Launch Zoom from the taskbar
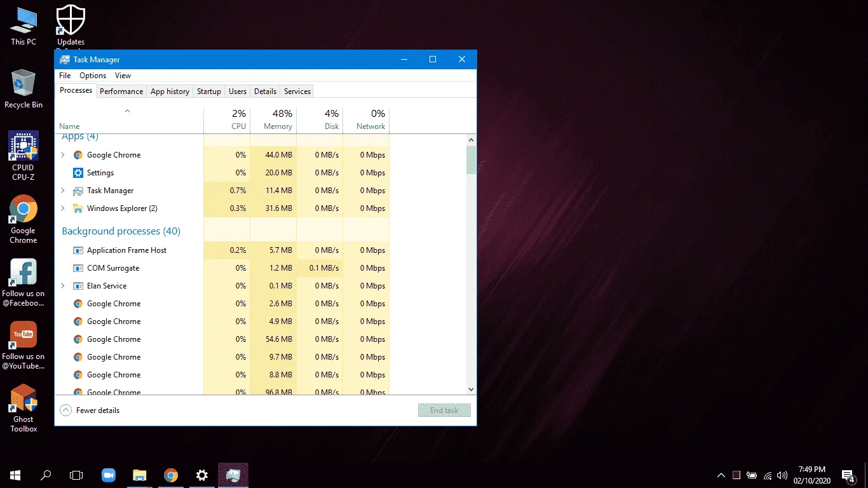868x488 pixels. (108, 475)
